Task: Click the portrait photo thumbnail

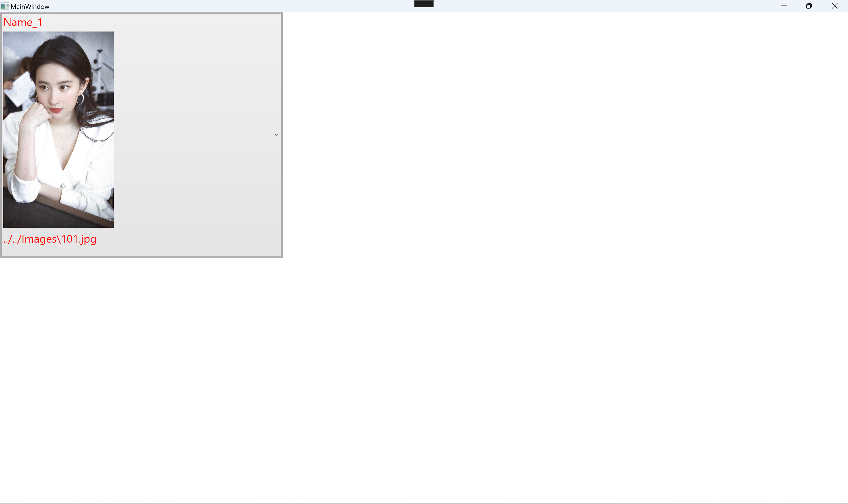Action: (x=59, y=129)
